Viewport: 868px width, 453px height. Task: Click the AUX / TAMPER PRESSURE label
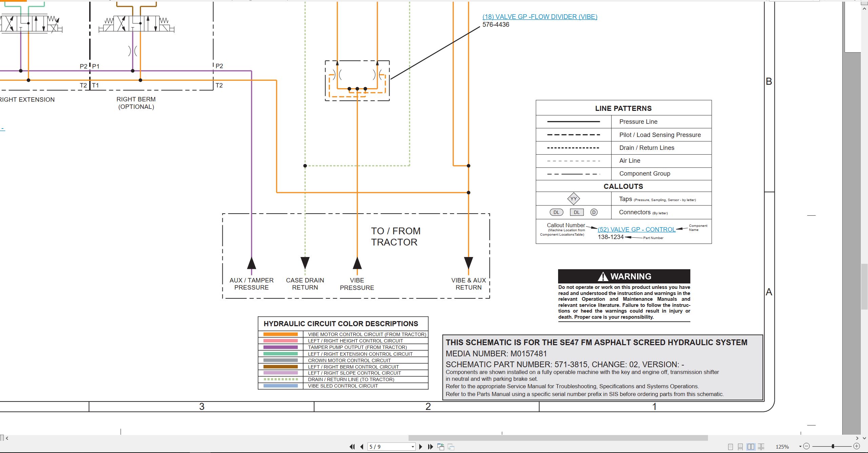251,284
